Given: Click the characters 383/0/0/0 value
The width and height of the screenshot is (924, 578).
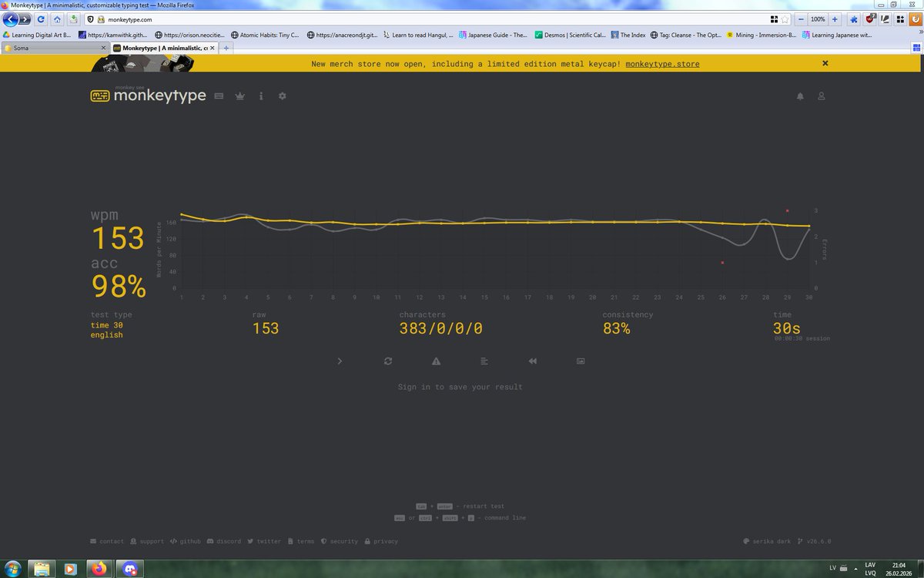Looking at the screenshot, I should [441, 328].
